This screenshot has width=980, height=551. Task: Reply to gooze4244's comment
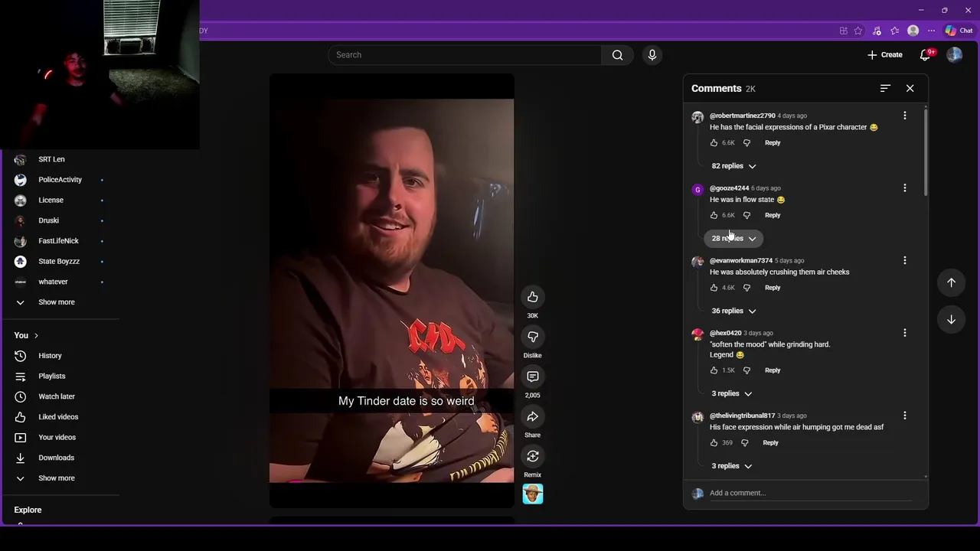773,215
